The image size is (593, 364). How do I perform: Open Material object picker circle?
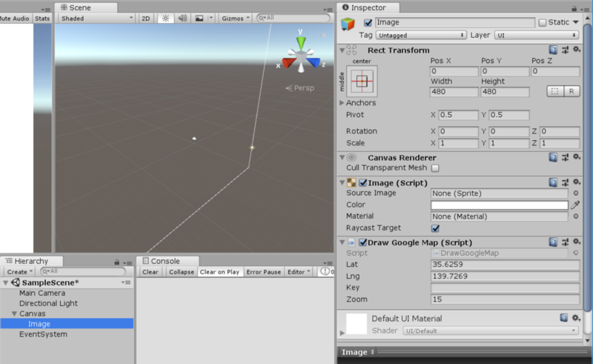point(576,216)
